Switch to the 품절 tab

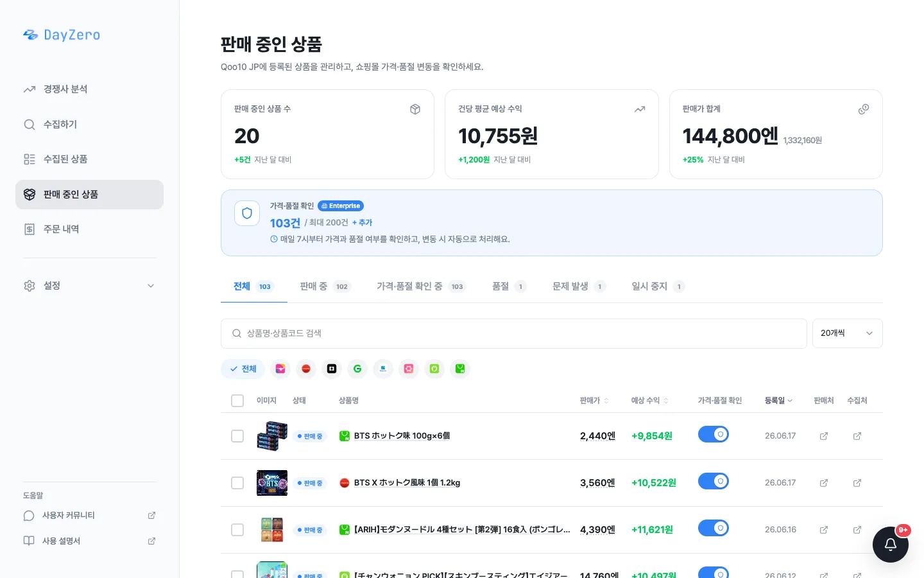[509, 286]
